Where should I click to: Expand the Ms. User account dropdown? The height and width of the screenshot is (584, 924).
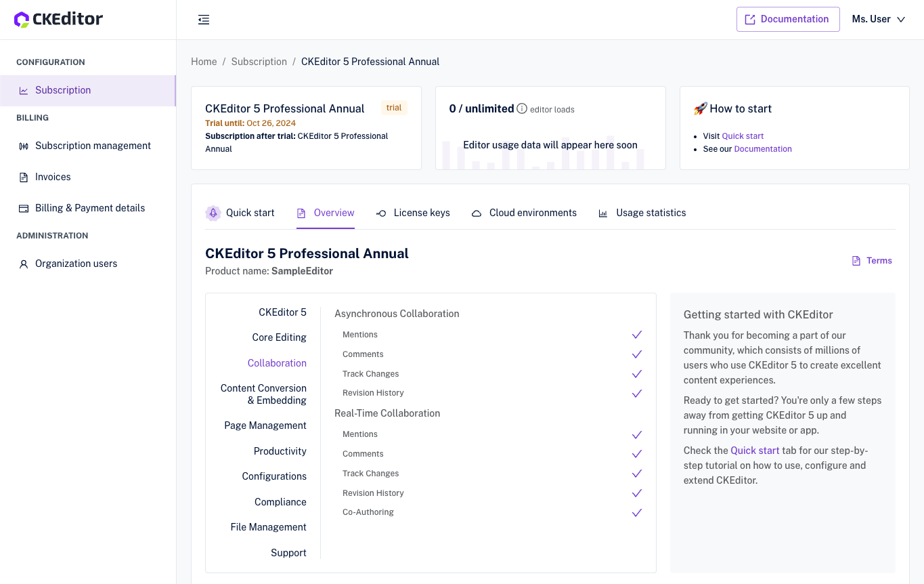coord(878,20)
